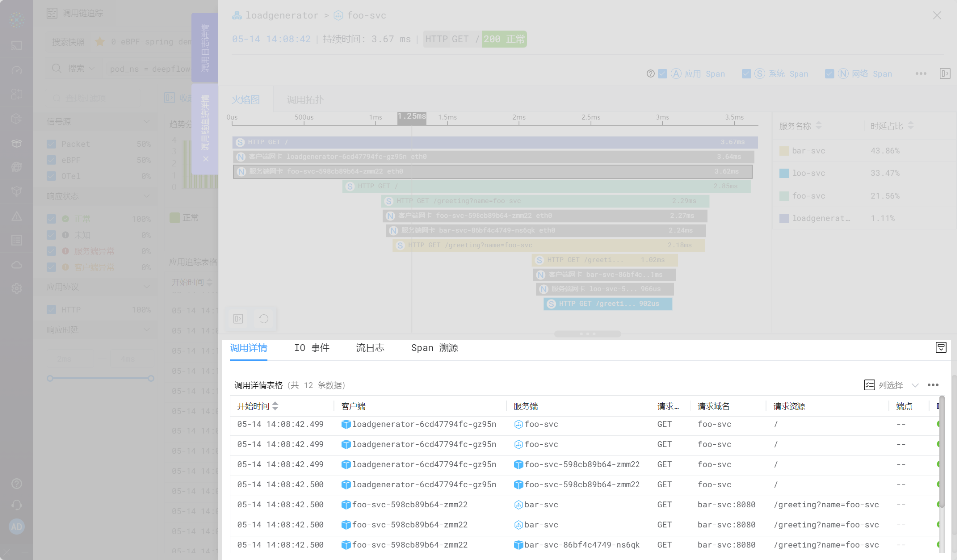Image resolution: width=957 pixels, height=560 pixels.
Task: Click the bar-svc color swatch in legend
Action: tap(784, 151)
